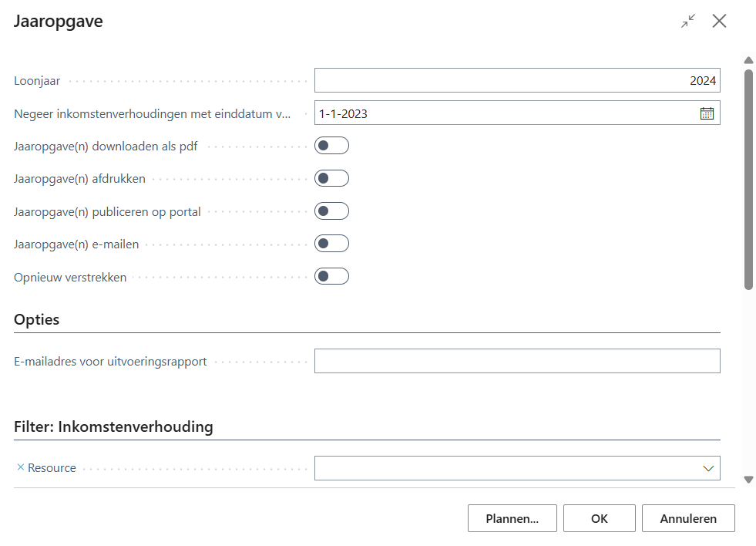Collapse the Opties section header
Image resolution: width=756 pixels, height=546 pixels.
point(36,319)
